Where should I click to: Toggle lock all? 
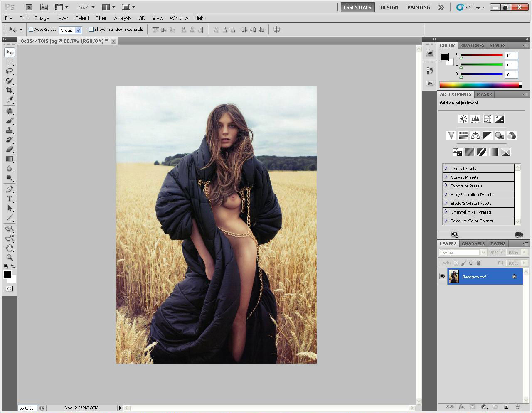pos(478,263)
